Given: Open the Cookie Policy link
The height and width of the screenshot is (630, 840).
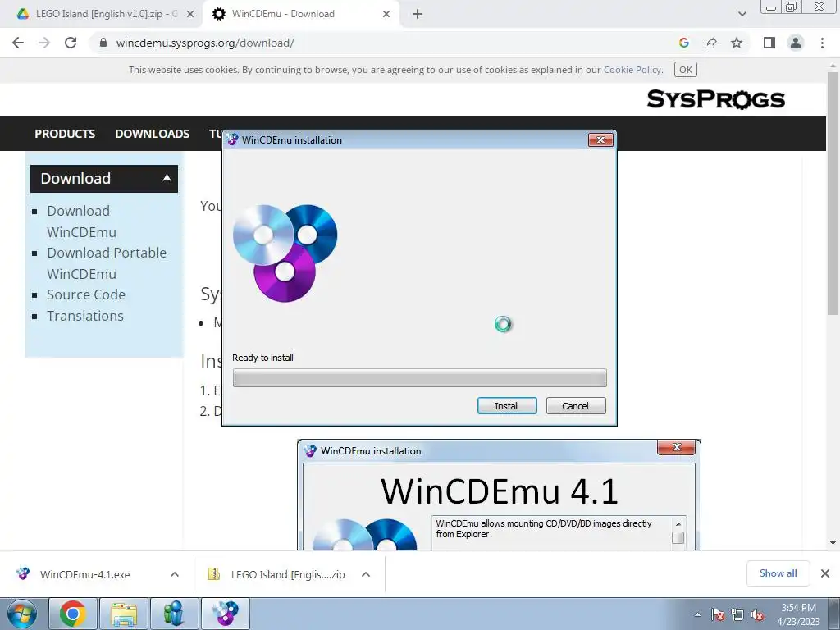Looking at the screenshot, I should click(632, 70).
